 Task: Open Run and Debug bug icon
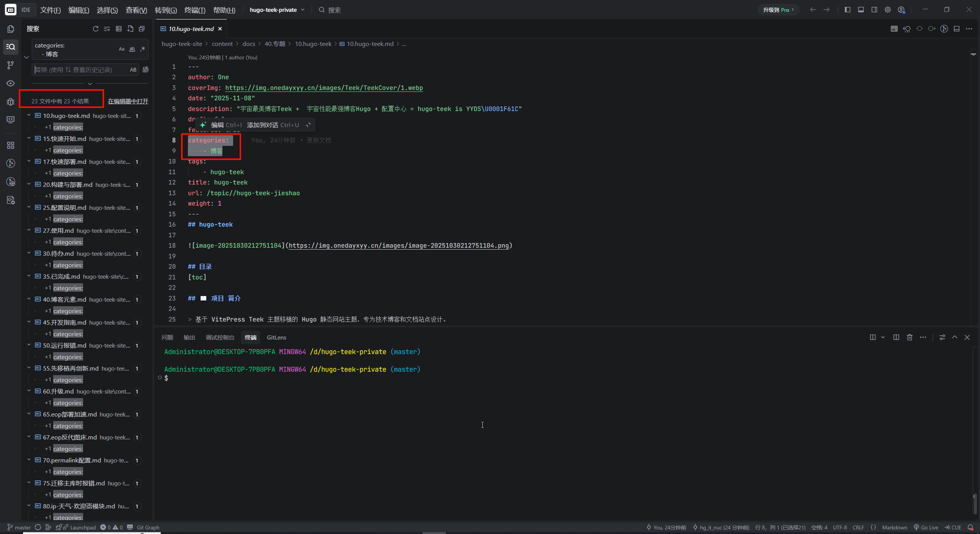[x=10, y=102]
